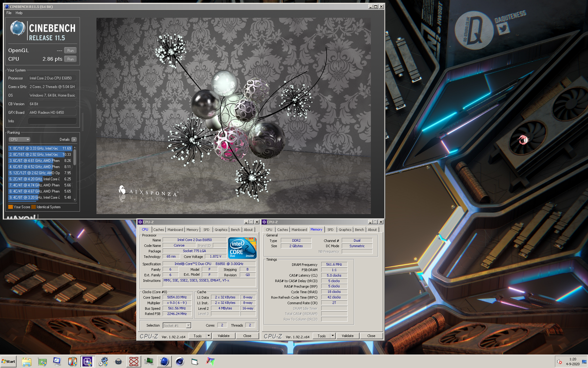Screen dimensions: 588x368
Task: Open the blue gears taskbar icon
Action: (x=103, y=362)
